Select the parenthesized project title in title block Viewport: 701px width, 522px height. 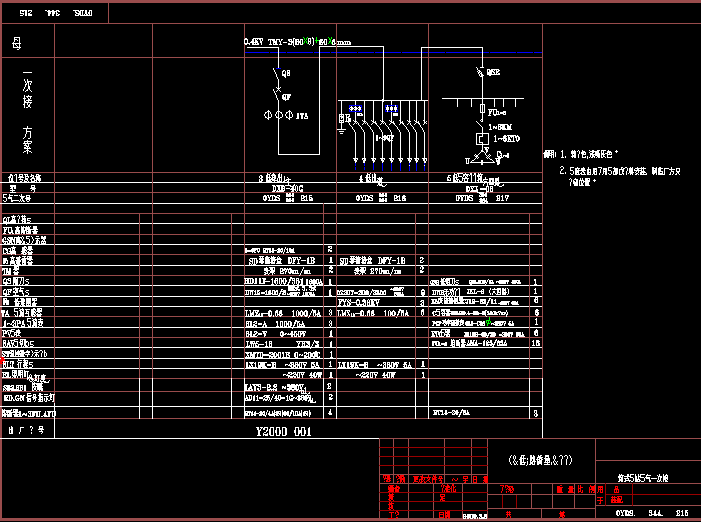(541, 460)
